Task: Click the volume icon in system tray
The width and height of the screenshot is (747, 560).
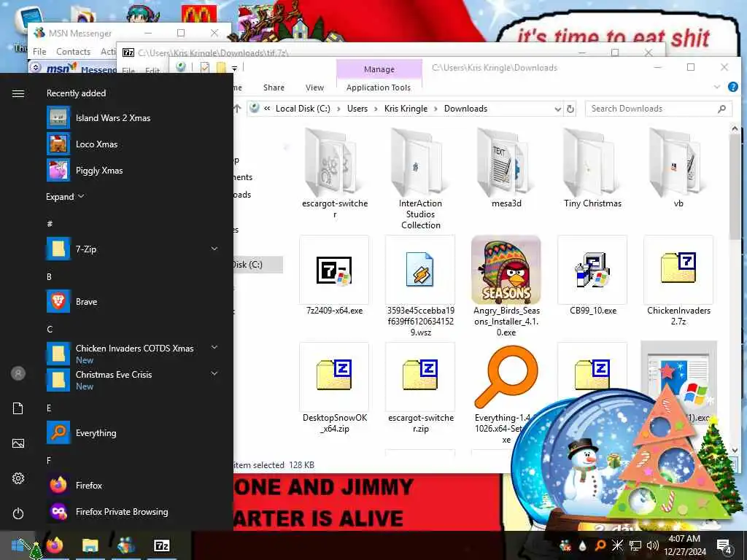Action: pyautogui.click(x=653, y=545)
